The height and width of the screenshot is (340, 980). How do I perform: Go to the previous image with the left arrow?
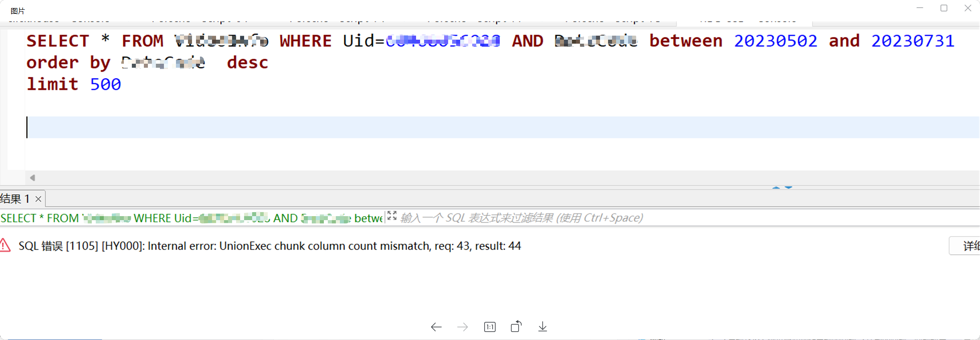(x=436, y=327)
